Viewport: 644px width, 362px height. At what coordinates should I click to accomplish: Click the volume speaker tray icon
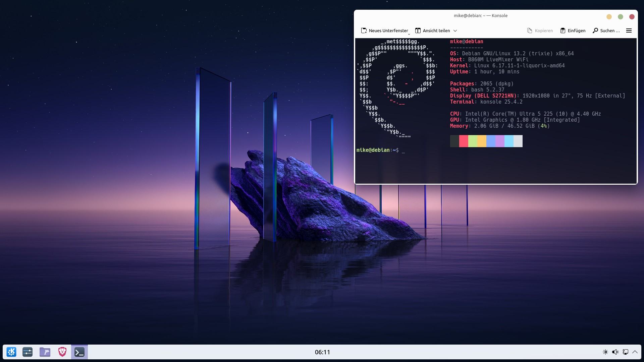pos(615,352)
